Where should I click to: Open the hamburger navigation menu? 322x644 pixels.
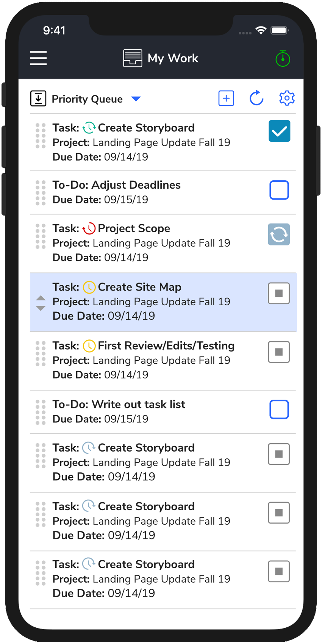[38, 58]
